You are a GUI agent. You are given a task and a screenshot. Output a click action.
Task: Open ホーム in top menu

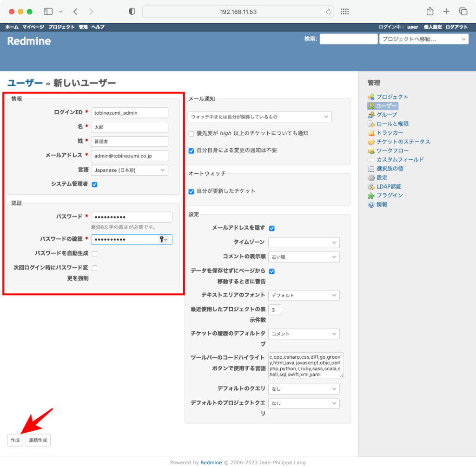pyautogui.click(x=12, y=27)
